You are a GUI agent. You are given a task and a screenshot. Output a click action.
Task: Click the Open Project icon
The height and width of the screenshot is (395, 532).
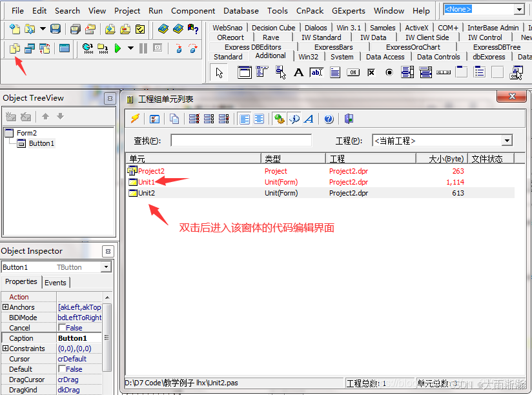pyautogui.click(x=90, y=30)
